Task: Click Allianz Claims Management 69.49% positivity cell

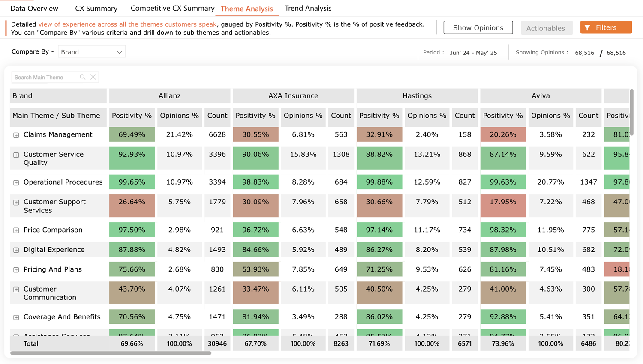Action: point(132,134)
